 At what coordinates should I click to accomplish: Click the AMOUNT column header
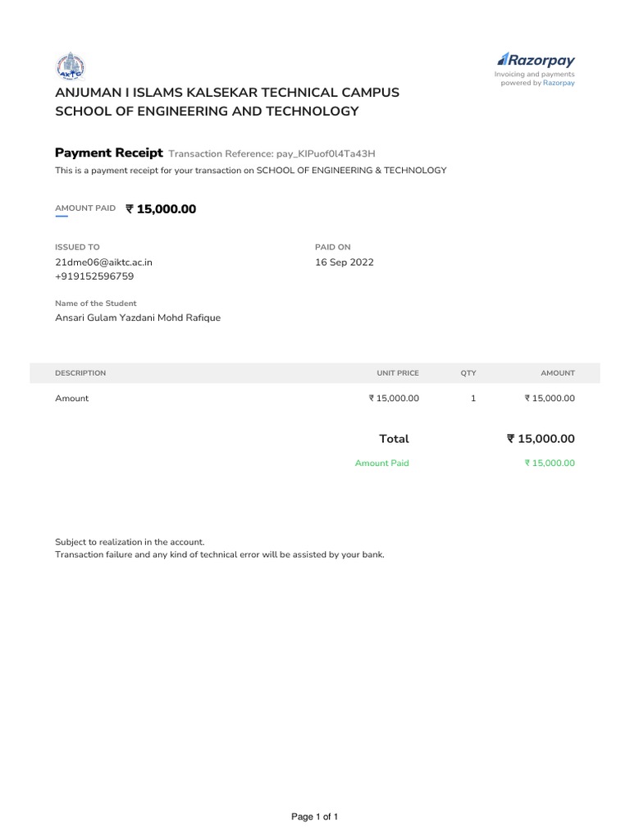[x=558, y=373]
